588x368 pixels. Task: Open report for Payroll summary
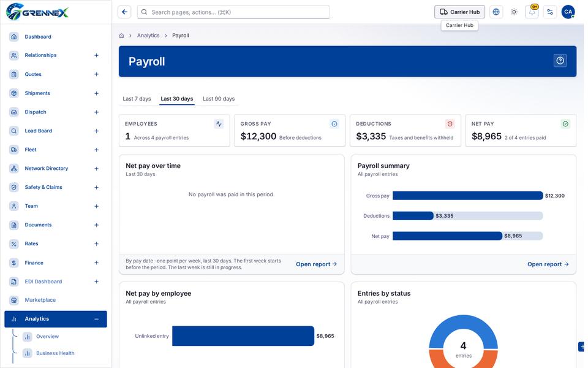[x=548, y=264]
